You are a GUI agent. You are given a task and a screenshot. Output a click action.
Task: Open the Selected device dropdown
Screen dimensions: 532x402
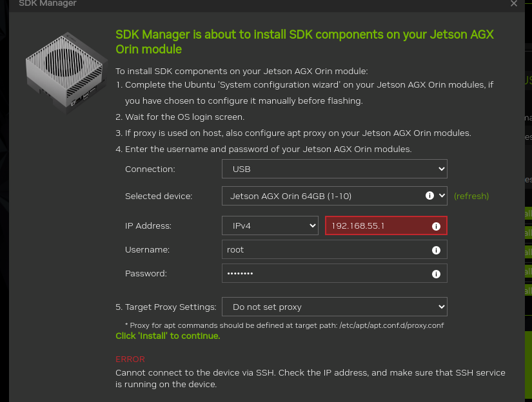pos(335,196)
